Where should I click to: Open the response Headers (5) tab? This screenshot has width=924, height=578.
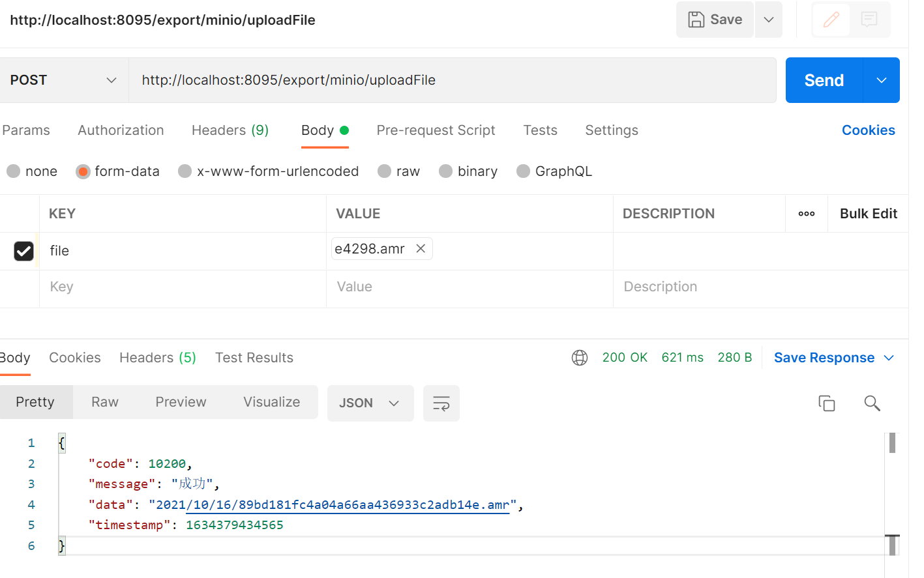[x=158, y=358]
